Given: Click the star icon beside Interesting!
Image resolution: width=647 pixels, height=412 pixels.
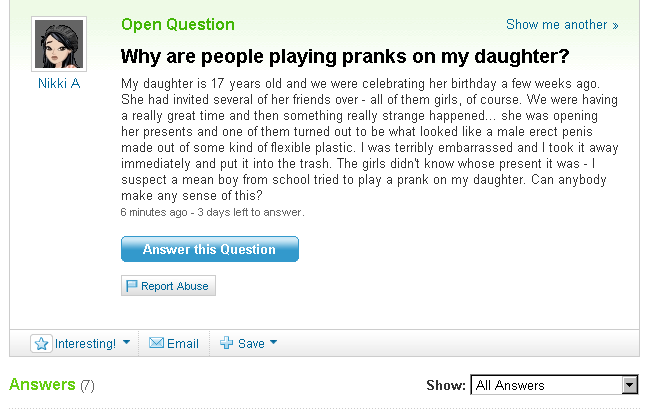Looking at the screenshot, I should (41, 343).
